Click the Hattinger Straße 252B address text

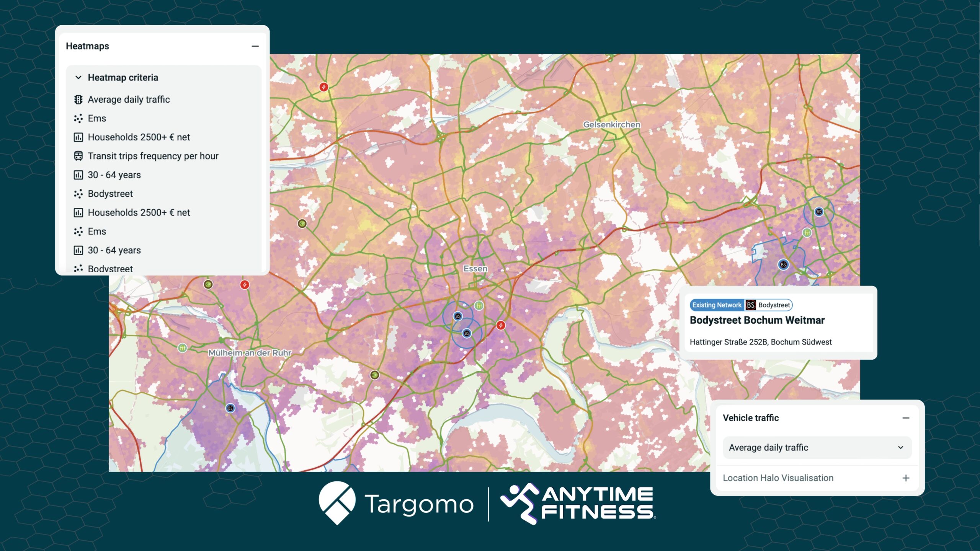(761, 342)
